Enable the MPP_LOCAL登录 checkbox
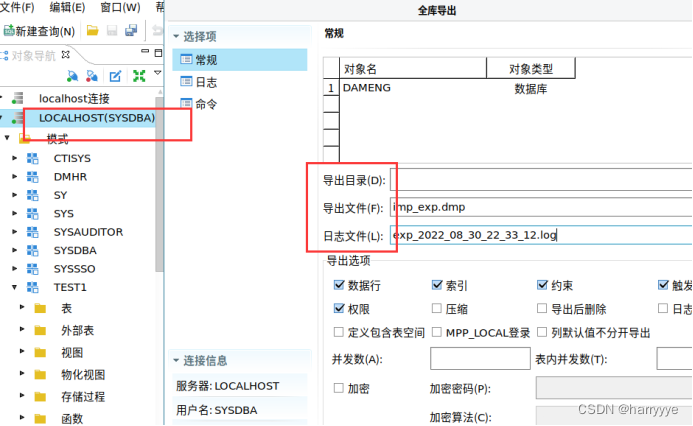 (437, 332)
